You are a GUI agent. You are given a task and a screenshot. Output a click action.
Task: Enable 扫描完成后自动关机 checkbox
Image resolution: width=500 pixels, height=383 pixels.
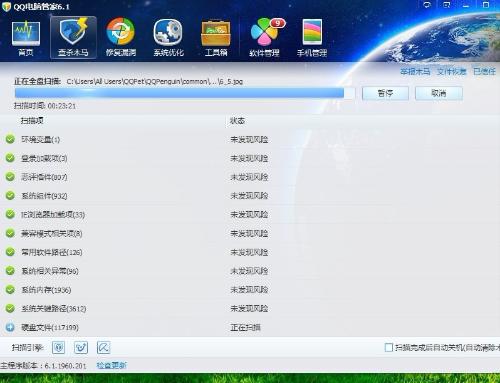[x=389, y=347]
